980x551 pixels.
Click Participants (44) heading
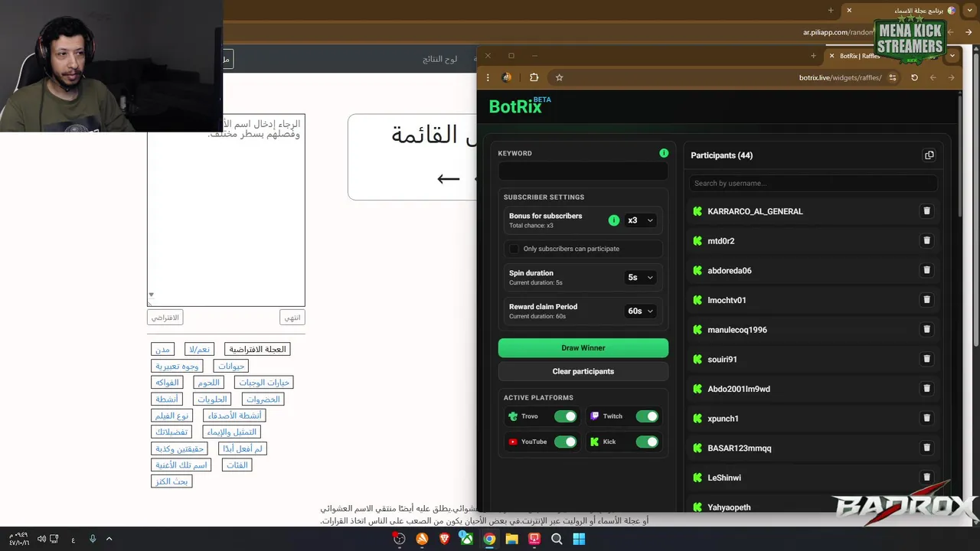721,155
